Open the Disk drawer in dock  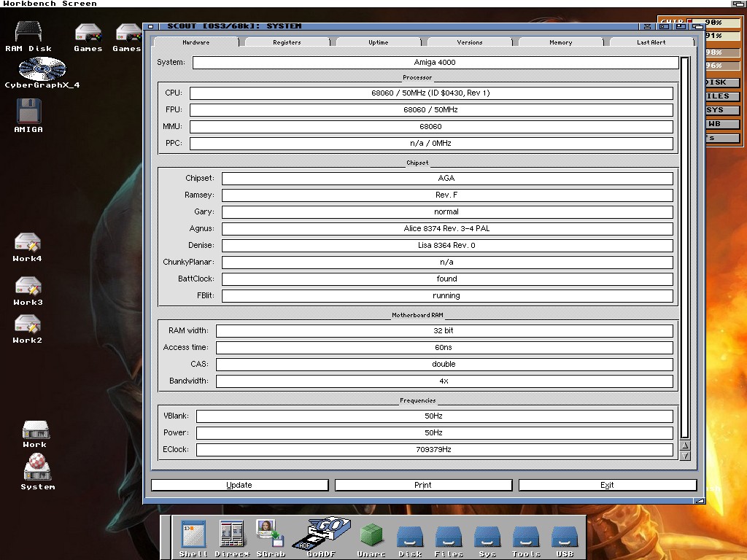[x=410, y=542]
